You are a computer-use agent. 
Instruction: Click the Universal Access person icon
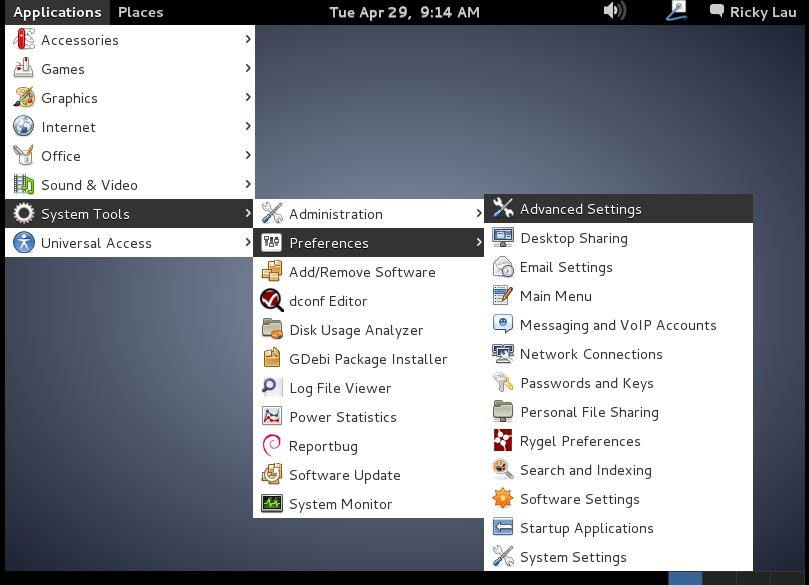click(x=24, y=242)
